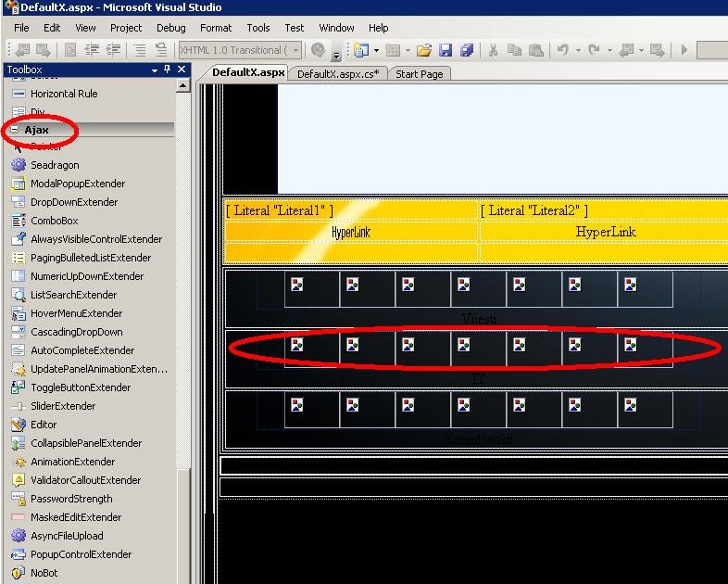Pick the AlwaysVisibleControlExtender icon
728x584 pixels.
pyautogui.click(x=19, y=239)
